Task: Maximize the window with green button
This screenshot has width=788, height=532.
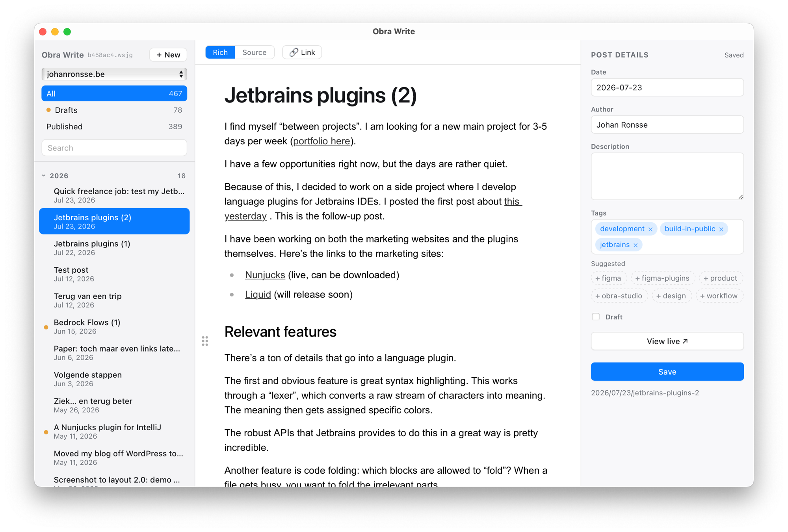Action: coord(67,32)
